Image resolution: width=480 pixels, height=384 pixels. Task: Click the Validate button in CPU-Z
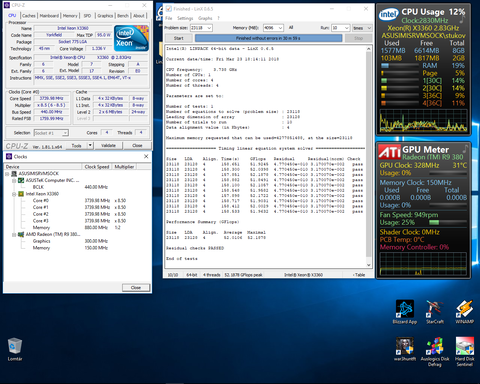pos(108,146)
